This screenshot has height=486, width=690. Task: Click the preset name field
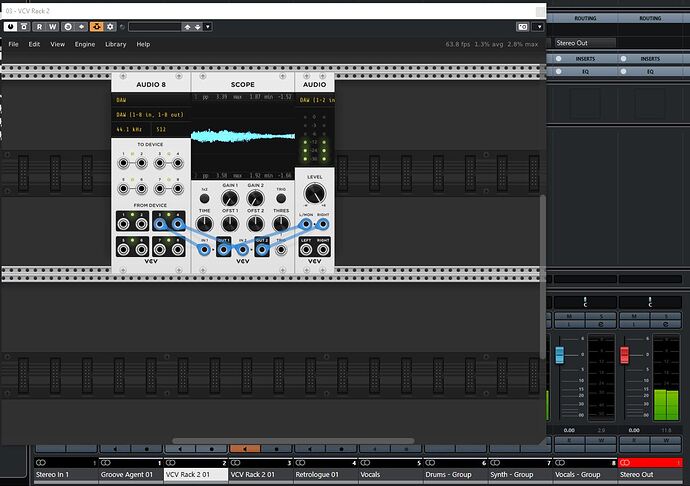click(x=155, y=27)
